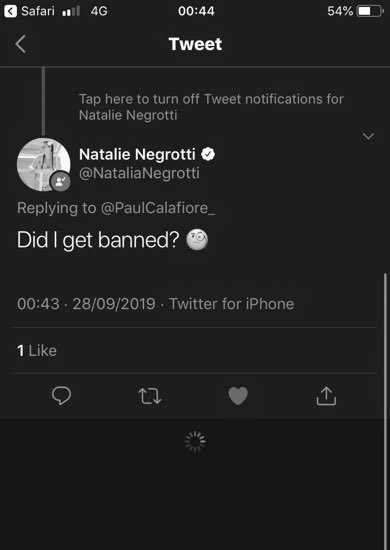390x550 pixels.
Task: Tap the tweet timestamp 00:43 · 28/09/2019
Action: (x=86, y=304)
